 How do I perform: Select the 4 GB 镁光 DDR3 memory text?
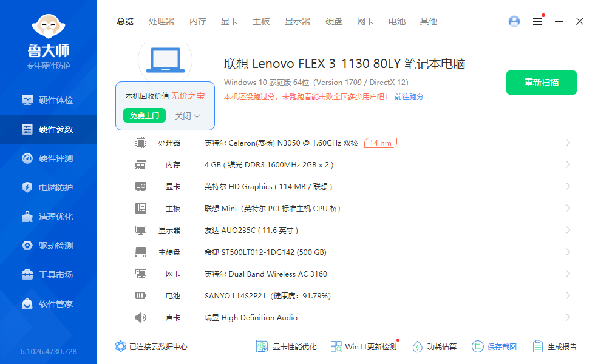pos(269,165)
